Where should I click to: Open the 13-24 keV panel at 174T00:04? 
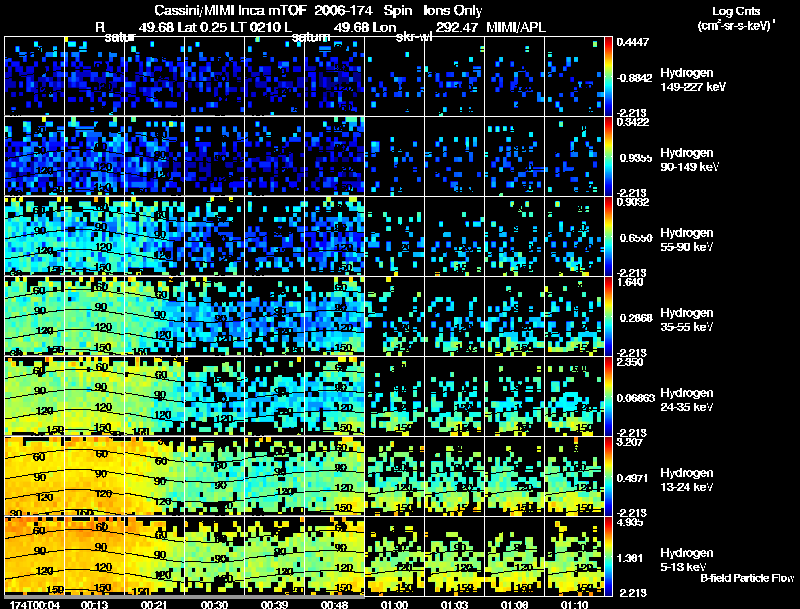coord(34,476)
